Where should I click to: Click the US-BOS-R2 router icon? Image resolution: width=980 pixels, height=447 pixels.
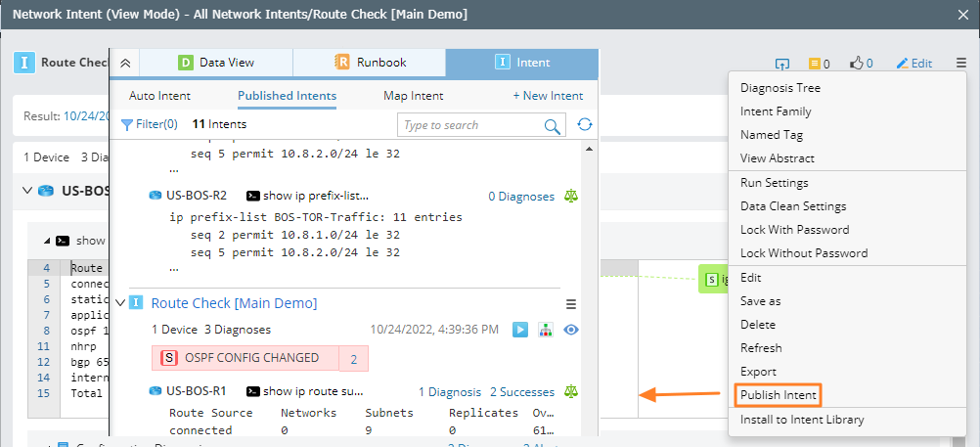155,196
